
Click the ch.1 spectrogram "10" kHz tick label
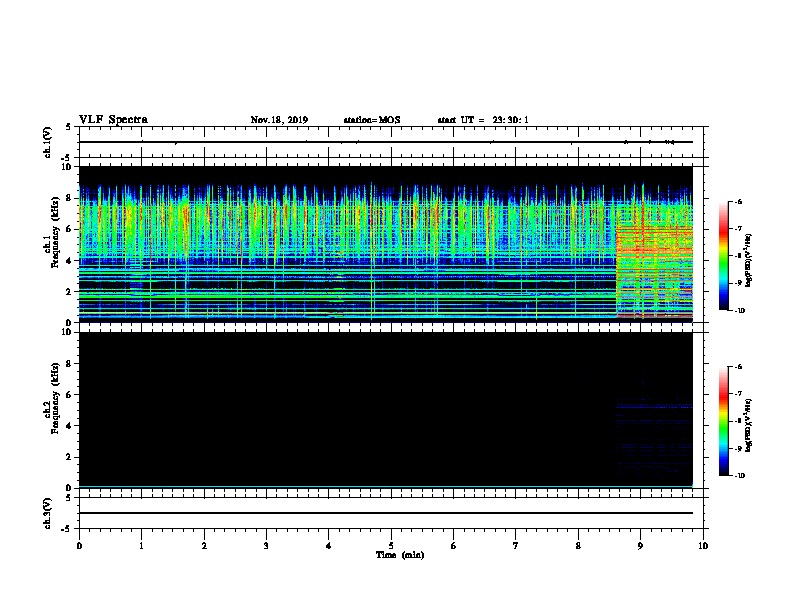[67, 167]
